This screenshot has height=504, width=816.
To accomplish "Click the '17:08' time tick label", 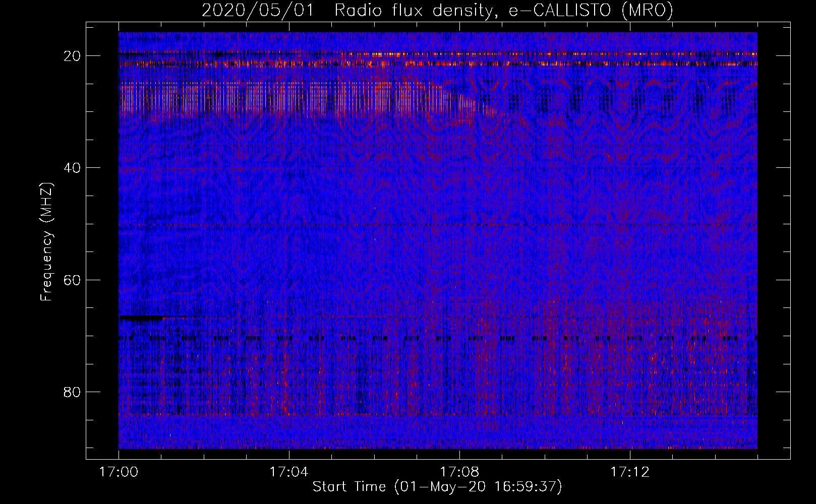I will (459, 472).
